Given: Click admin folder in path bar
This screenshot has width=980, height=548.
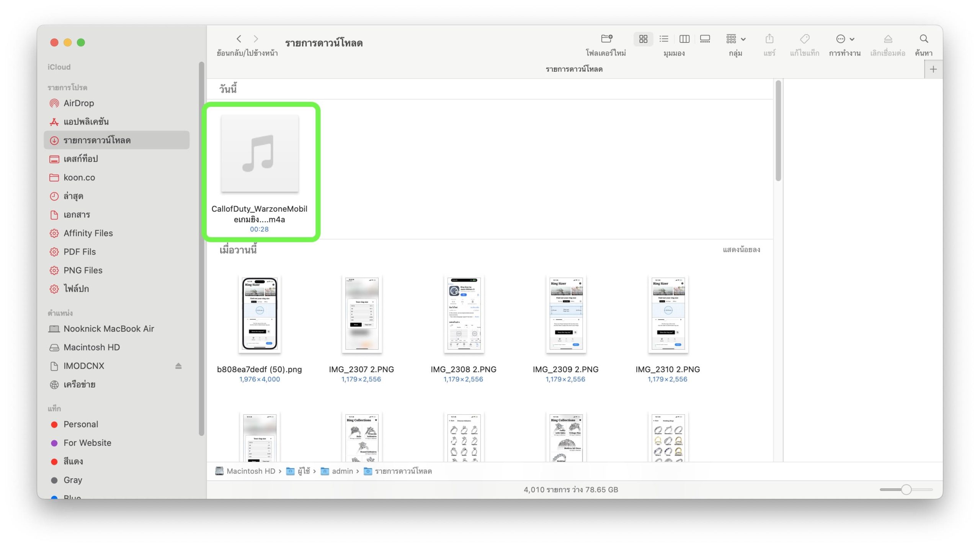Looking at the screenshot, I should pos(342,471).
